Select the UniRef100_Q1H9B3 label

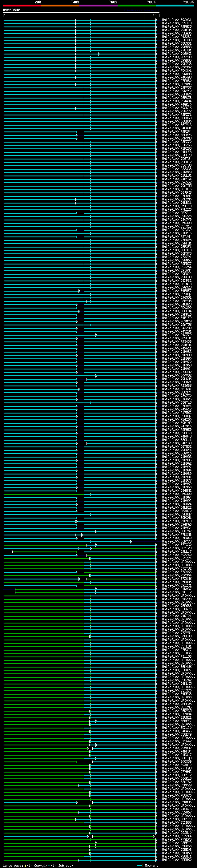point(176,352)
